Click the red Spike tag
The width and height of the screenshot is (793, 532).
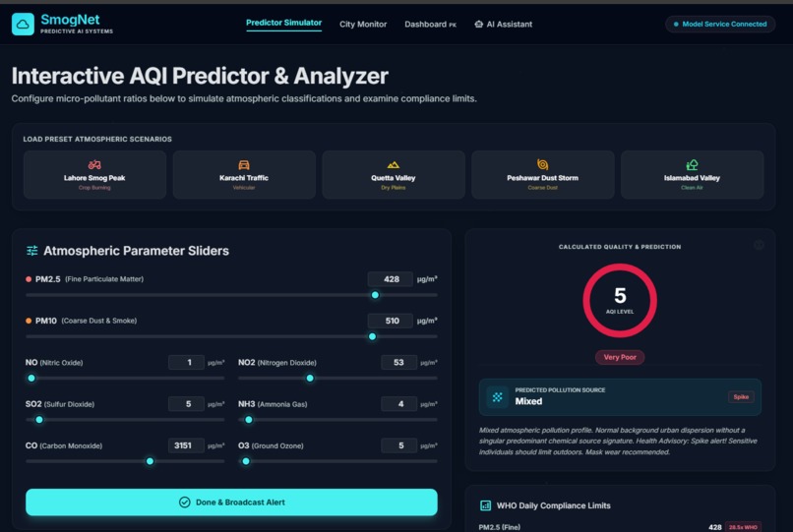(741, 397)
